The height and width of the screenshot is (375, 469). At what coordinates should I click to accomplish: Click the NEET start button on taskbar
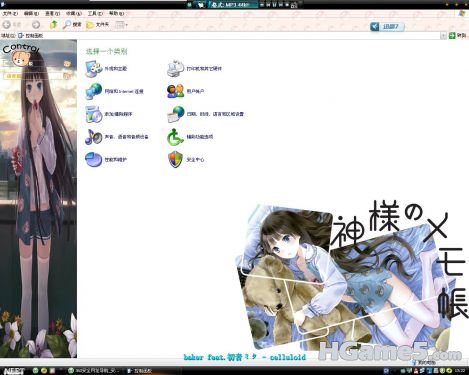click(x=14, y=371)
